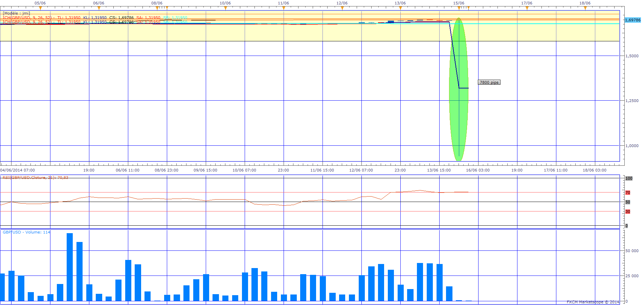Click the '16/06 03:00' time axis label
Image resolution: width=644 pixels, height=305 pixels.
tap(478, 170)
